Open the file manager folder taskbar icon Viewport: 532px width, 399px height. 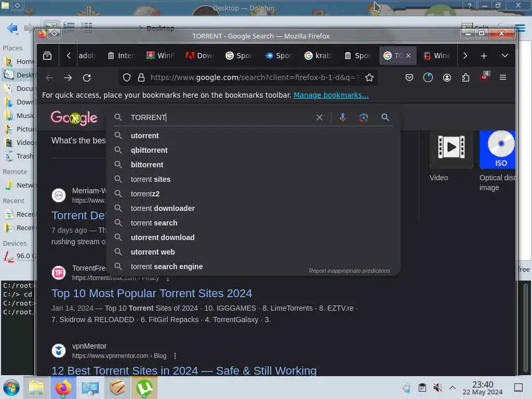click(x=36, y=388)
